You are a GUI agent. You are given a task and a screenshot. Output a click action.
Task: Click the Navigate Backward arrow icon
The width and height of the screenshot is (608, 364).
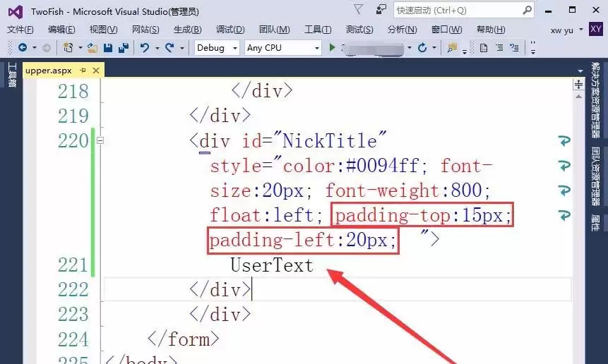(23, 48)
